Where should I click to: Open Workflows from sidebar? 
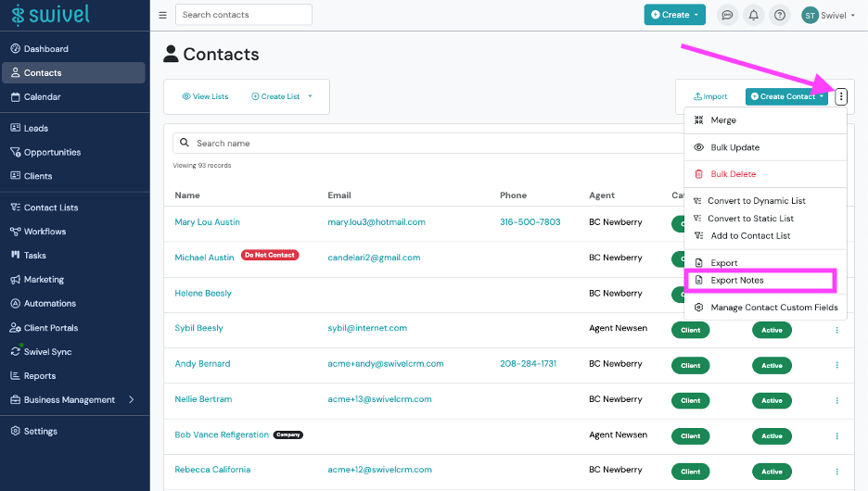click(x=38, y=231)
